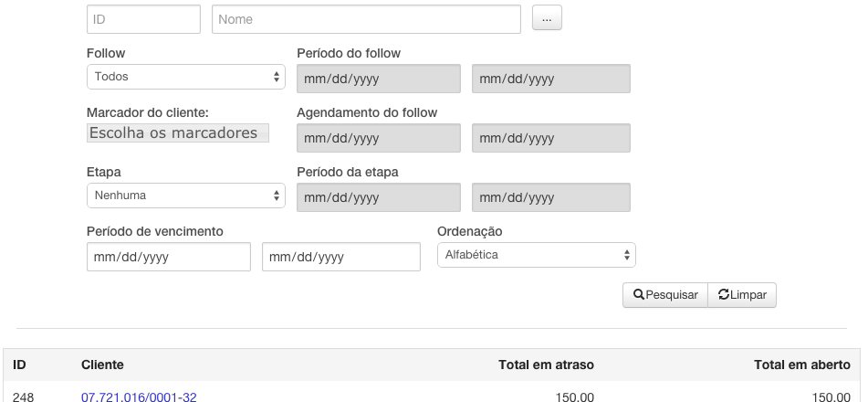Open client link 07.721.016/0001-32
The height and width of the screenshot is (402, 868).
(139, 397)
